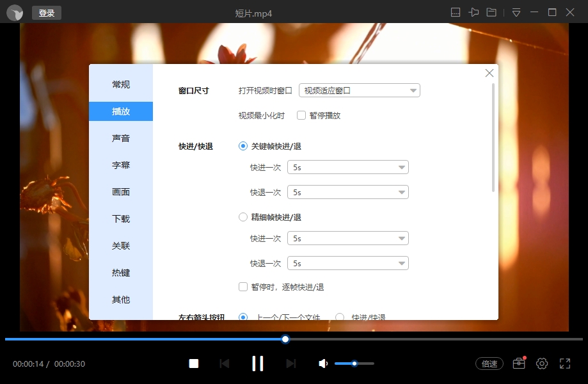The image size is (588, 384).
Task: Open the 视频适应窗口 dropdown
Action: (x=359, y=90)
